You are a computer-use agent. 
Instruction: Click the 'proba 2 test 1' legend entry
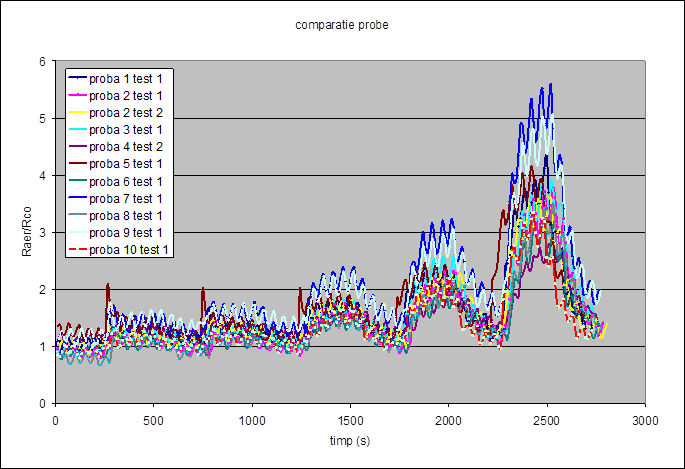[x=116, y=96]
